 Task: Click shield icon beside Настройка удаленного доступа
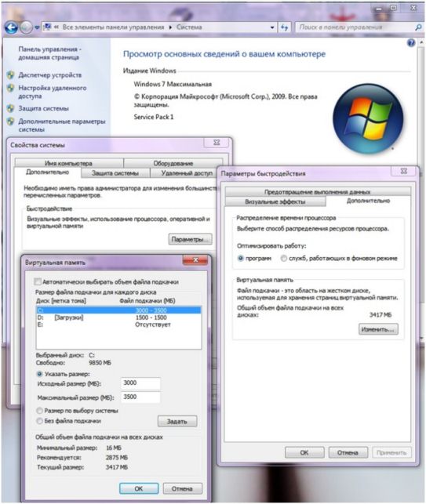point(11,88)
